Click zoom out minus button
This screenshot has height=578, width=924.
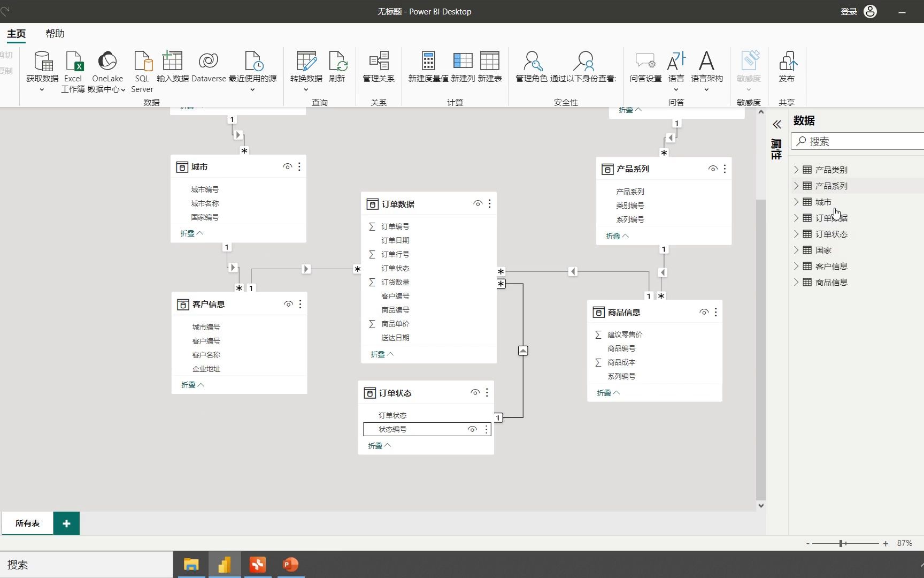click(807, 543)
